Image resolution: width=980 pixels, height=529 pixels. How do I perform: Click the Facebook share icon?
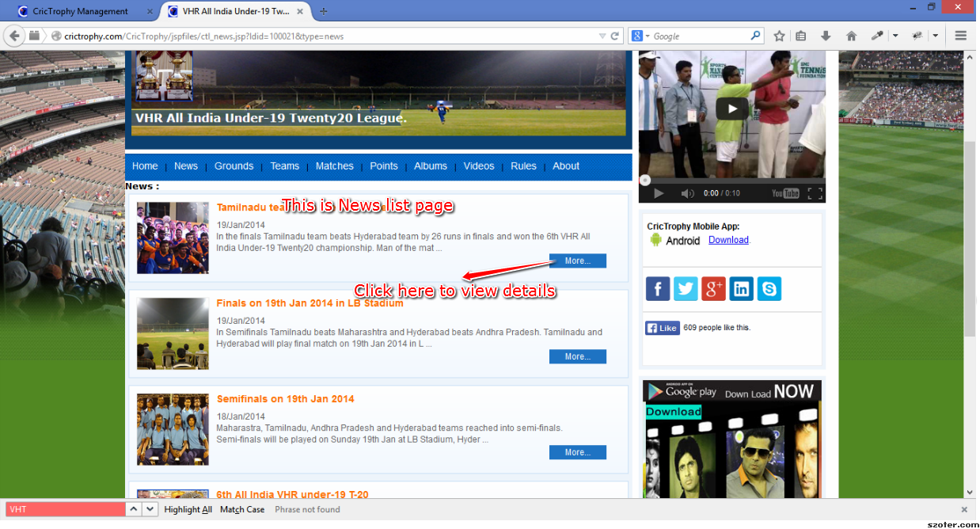coord(658,289)
